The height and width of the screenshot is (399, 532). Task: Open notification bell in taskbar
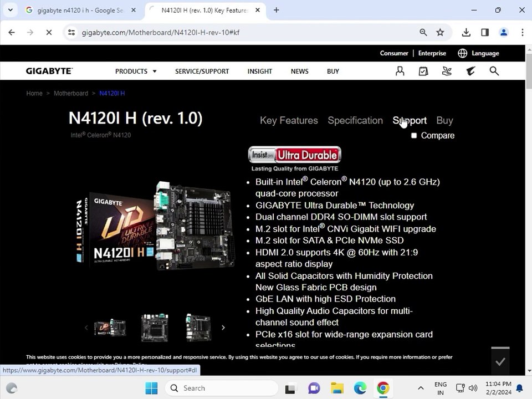[519, 388]
